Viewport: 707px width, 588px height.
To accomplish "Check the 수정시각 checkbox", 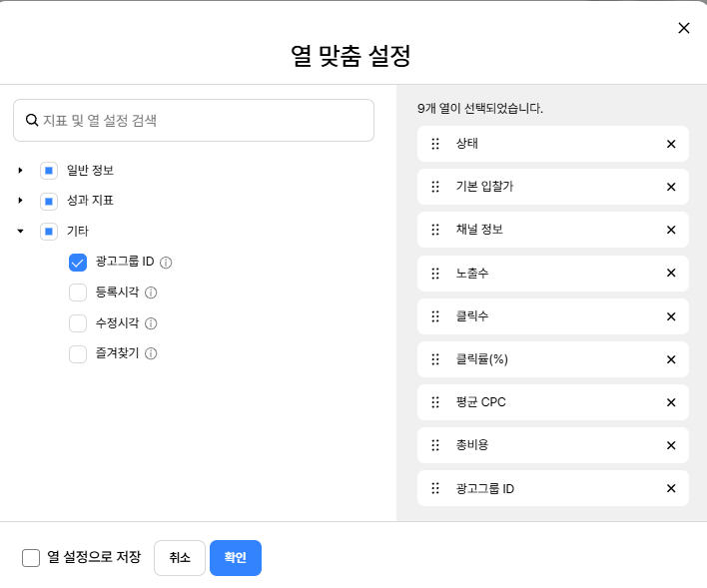I will pyautogui.click(x=78, y=323).
